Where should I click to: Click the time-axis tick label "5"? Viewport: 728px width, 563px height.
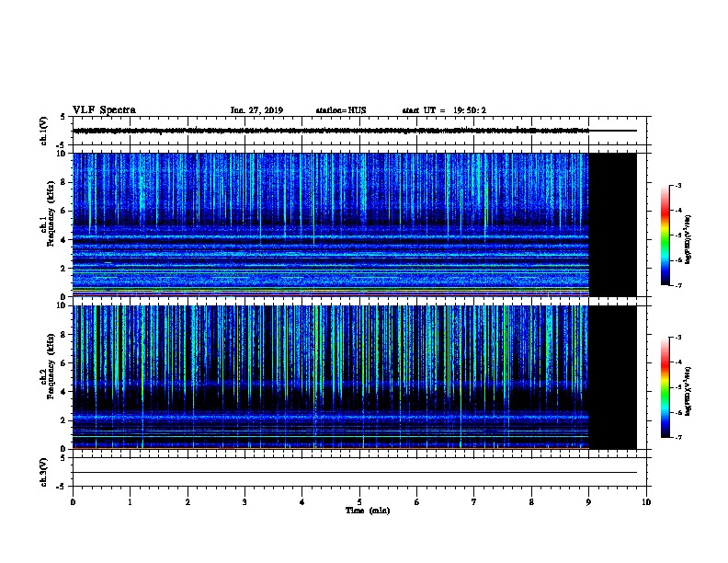(359, 502)
